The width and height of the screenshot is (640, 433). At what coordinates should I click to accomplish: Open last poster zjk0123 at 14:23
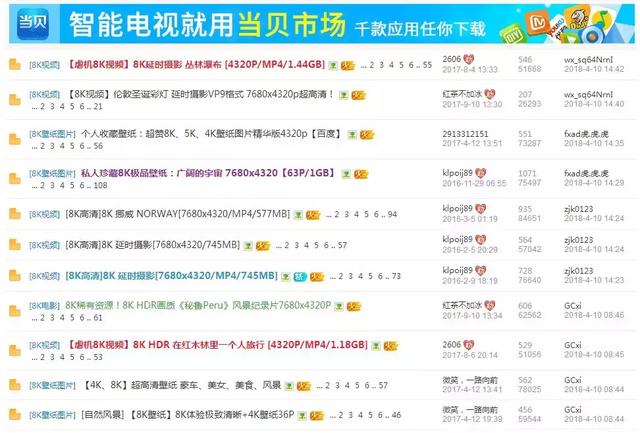[579, 271]
